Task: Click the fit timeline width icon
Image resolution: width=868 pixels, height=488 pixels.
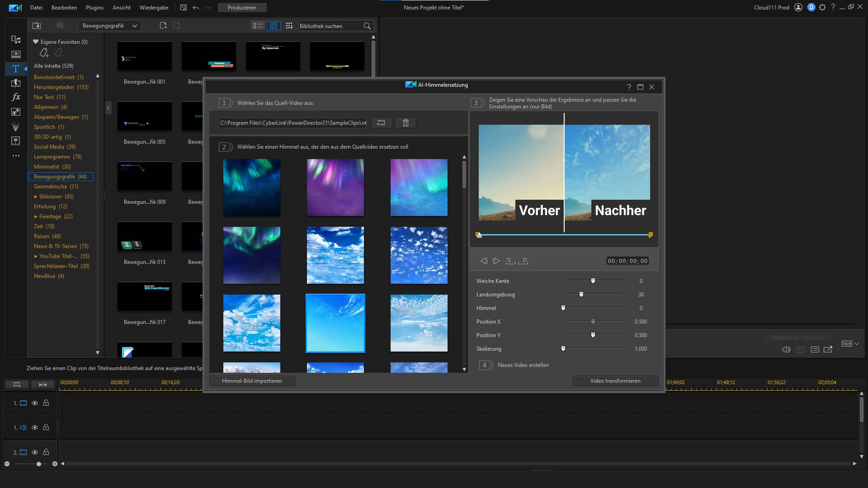Action: [x=43, y=385]
